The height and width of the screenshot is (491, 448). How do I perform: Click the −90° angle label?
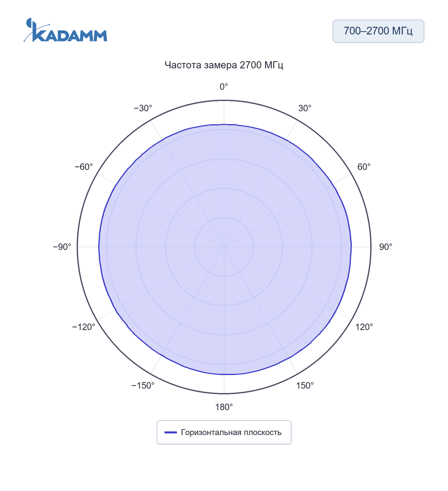tap(62, 247)
